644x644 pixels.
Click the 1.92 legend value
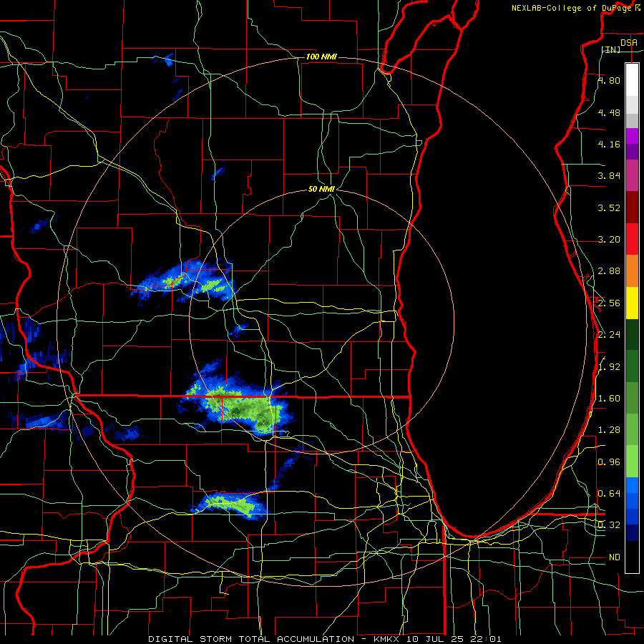(609, 367)
